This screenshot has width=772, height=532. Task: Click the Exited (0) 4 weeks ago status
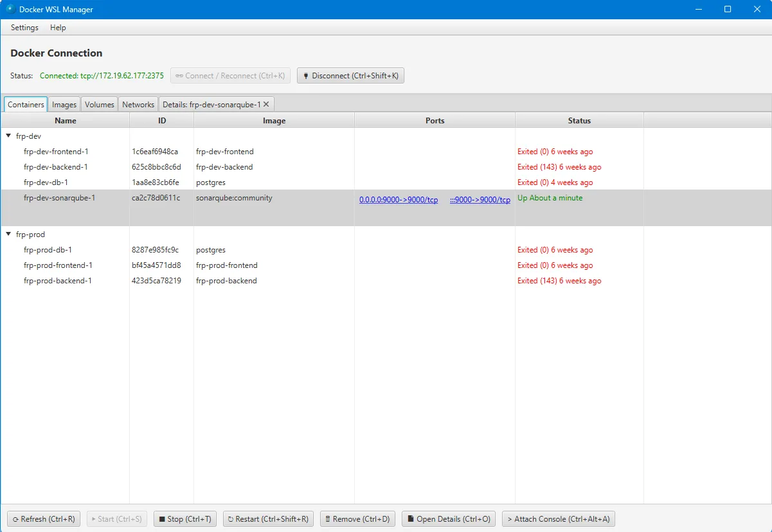pos(555,182)
